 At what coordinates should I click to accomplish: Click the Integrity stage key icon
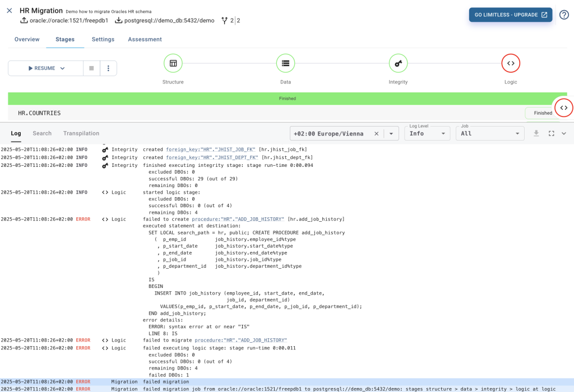(x=399, y=63)
